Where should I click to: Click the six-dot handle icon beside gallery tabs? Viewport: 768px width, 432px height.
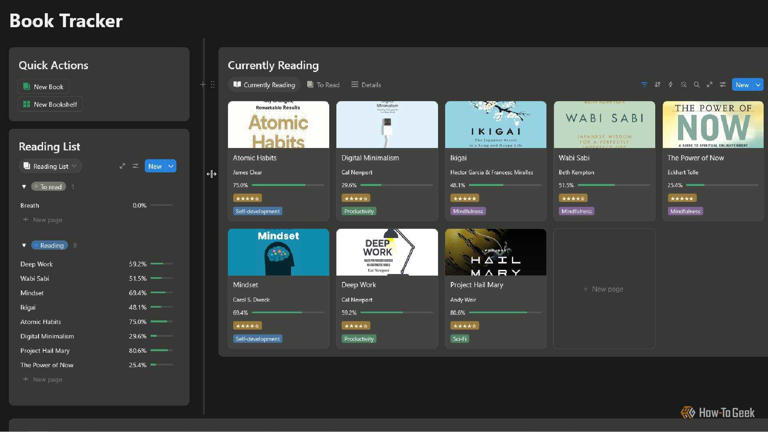(213, 85)
